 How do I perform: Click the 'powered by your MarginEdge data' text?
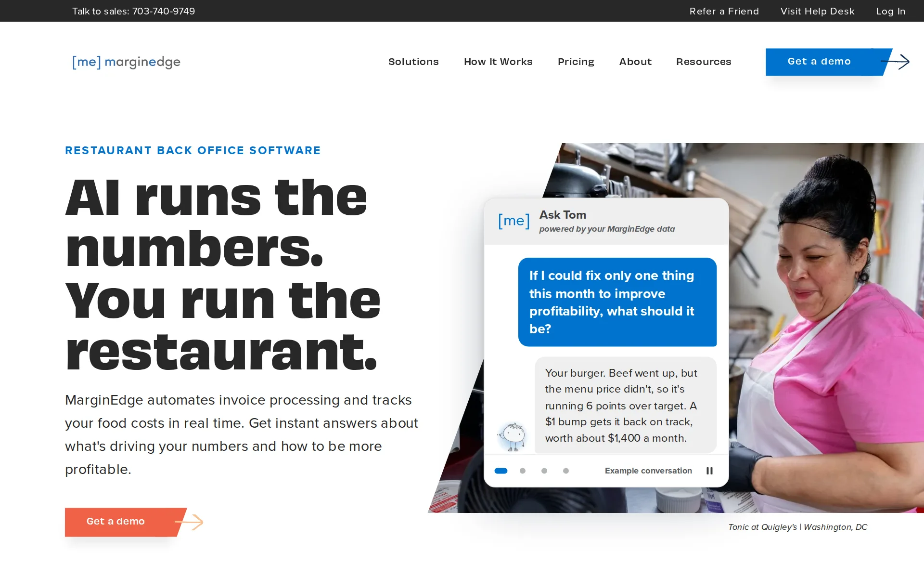pyautogui.click(x=607, y=229)
